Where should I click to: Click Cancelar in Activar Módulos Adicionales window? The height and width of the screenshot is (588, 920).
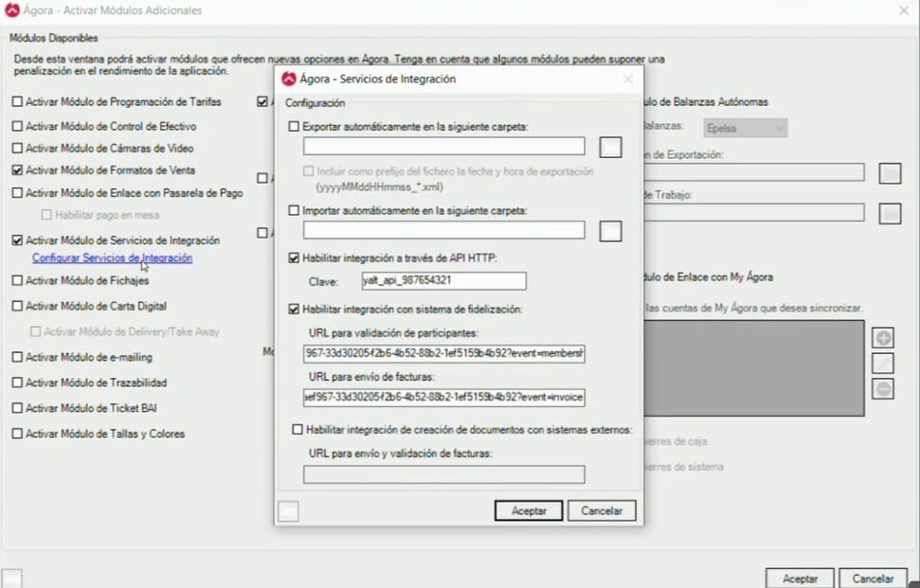(x=873, y=578)
